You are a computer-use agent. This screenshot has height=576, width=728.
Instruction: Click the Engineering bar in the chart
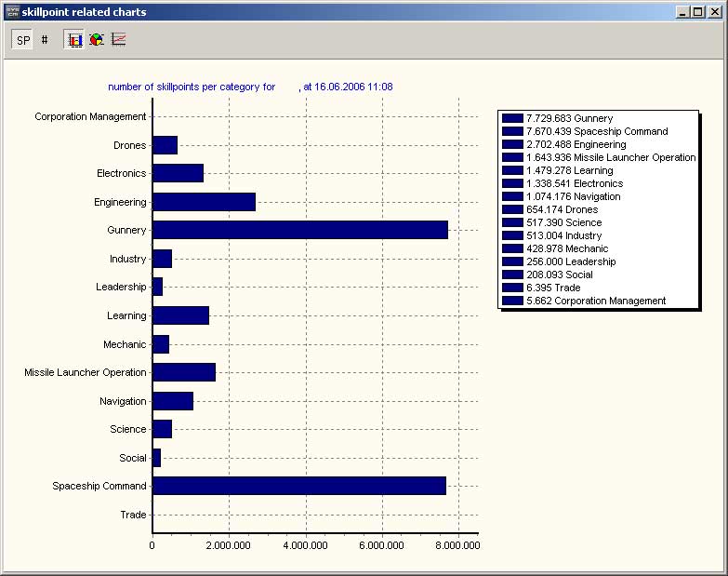click(x=204, y=202)
